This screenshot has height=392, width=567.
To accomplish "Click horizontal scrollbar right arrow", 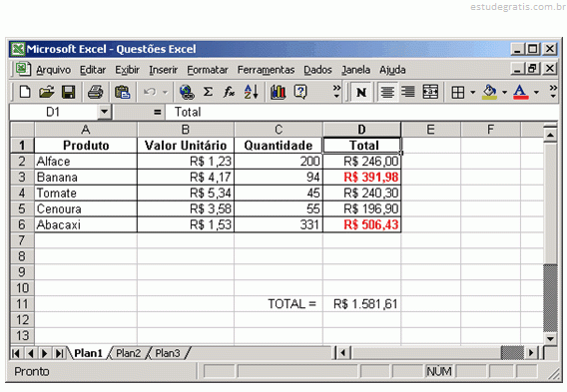I will 531,352.
